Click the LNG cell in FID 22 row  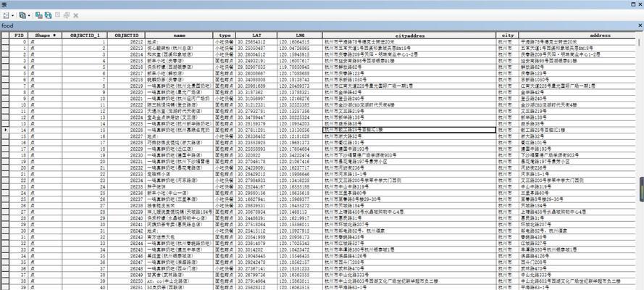[300, 181]
